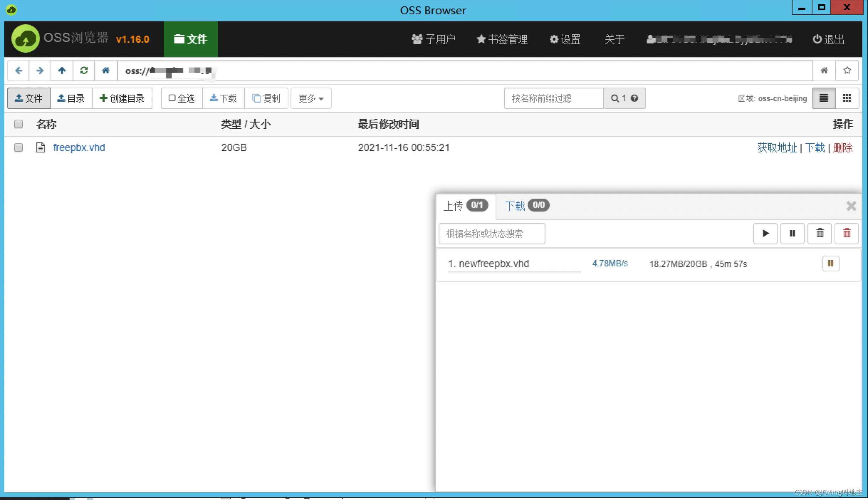Close the transfer panel

point(851,206)
